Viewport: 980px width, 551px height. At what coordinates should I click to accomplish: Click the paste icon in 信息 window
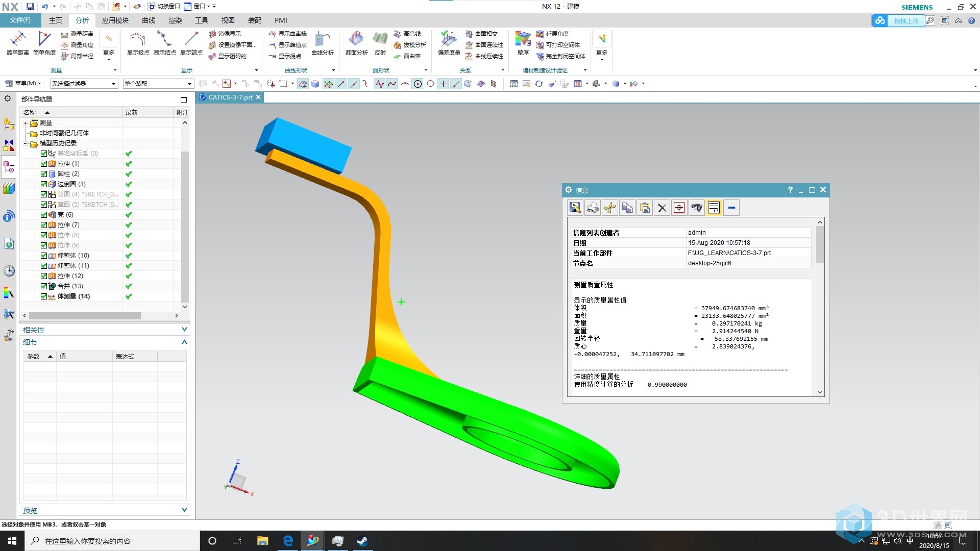pyautogui.click(x=645, y=208)
